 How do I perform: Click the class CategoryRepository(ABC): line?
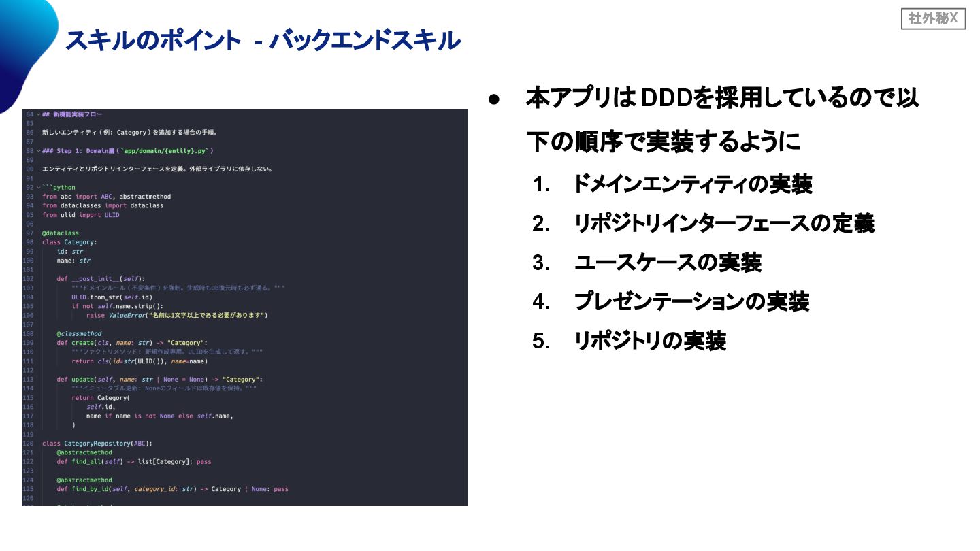pyautogui.click(x=97, y=444)
